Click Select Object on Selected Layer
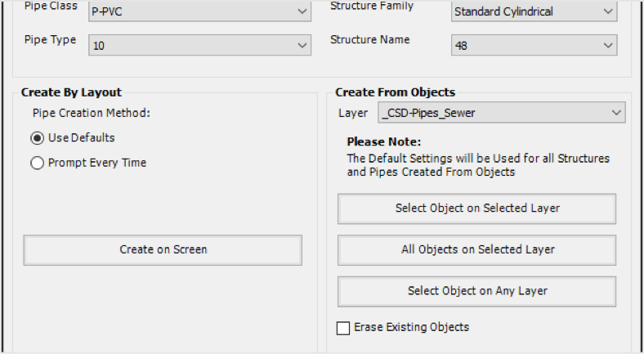 (476, 208)
